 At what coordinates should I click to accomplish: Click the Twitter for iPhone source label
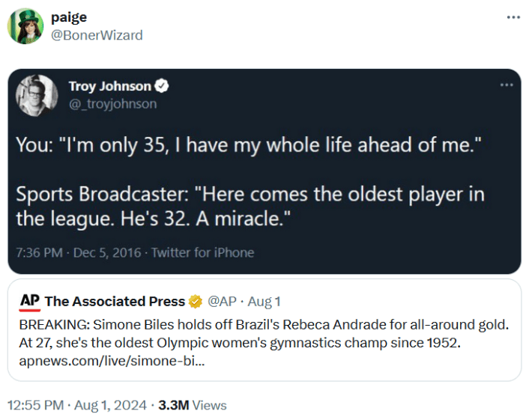pos(202,252)
